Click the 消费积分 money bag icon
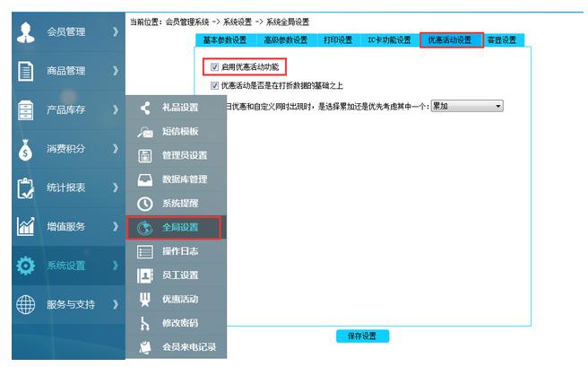The width and height of the screenshot is (588, 367). (26, 149)
